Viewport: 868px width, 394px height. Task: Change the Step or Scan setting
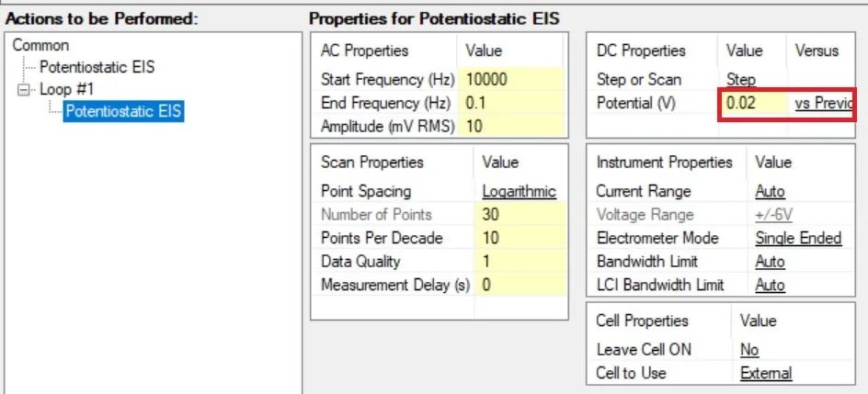741,80
